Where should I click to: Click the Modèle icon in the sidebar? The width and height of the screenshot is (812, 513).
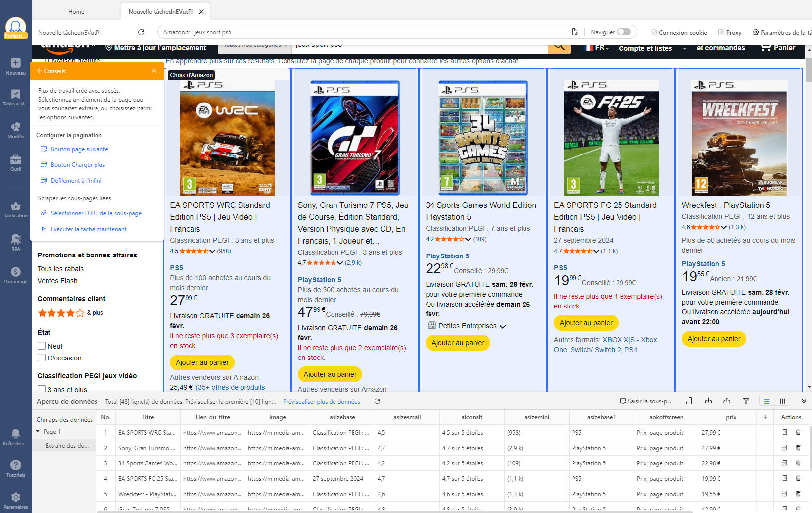tap(15, 129)
